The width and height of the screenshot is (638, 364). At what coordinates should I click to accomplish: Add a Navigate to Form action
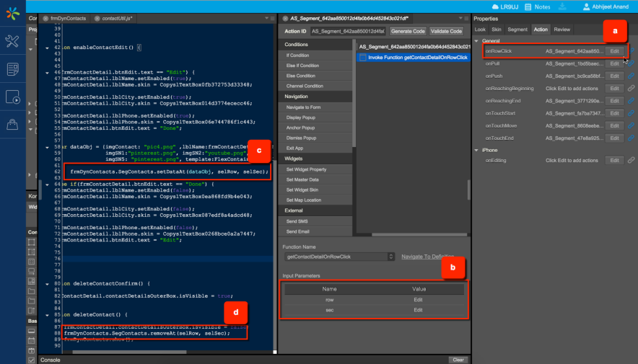315,107
